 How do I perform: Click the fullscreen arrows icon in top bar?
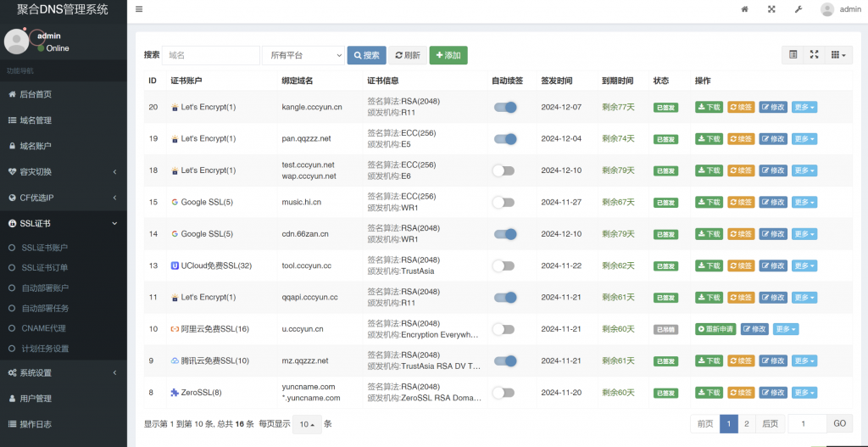click(x=771, y=8)
